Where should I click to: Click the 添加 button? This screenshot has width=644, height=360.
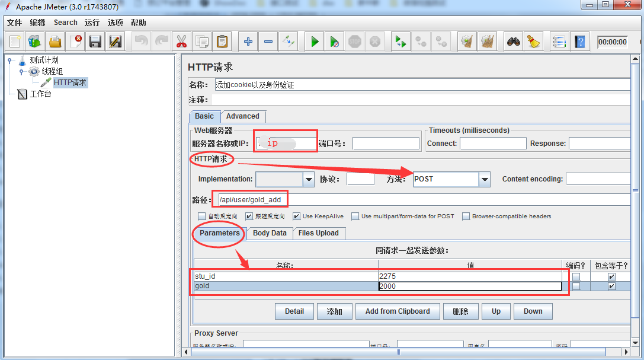pos(335,311)
